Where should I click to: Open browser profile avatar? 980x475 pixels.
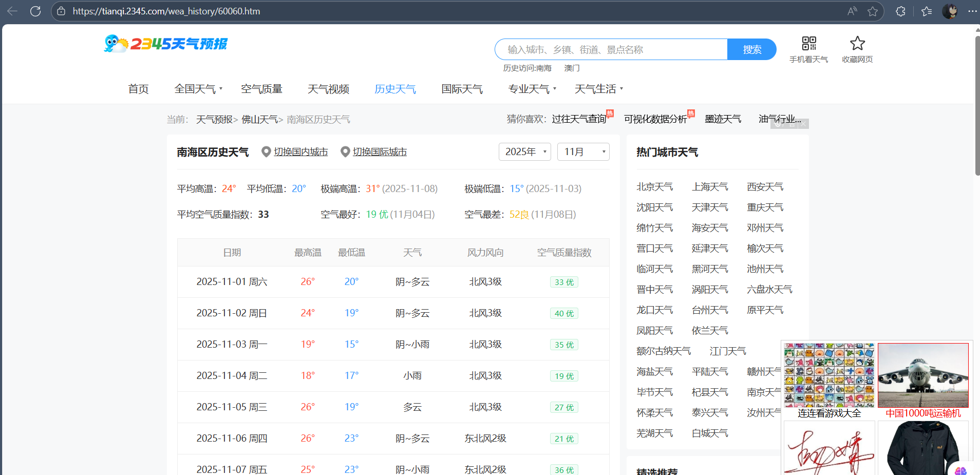click(x=950, y=11)
